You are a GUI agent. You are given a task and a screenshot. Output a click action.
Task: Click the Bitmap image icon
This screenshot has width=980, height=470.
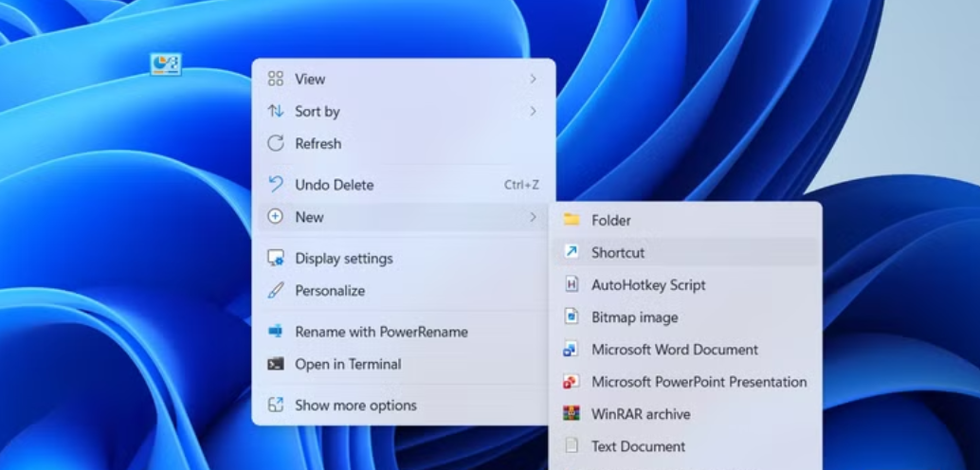click(572, 316)
